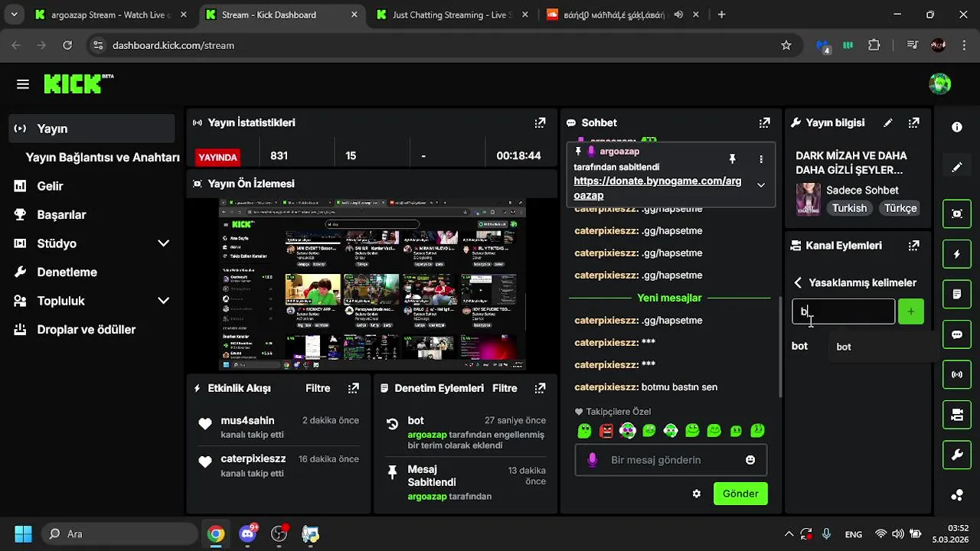980x551 pixels.
Task: Pop out the Kanal Eylemleri panel
Action: point(913,246)
